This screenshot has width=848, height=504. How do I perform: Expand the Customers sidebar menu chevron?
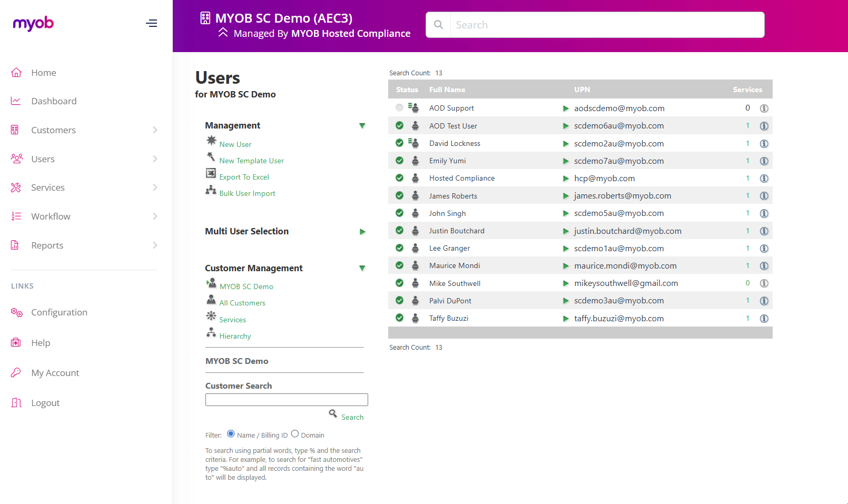point(155,130)
